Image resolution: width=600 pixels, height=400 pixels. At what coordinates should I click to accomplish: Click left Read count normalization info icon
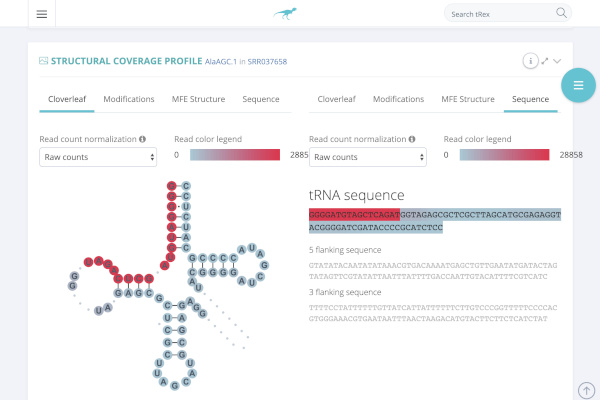tap(143, 139)
